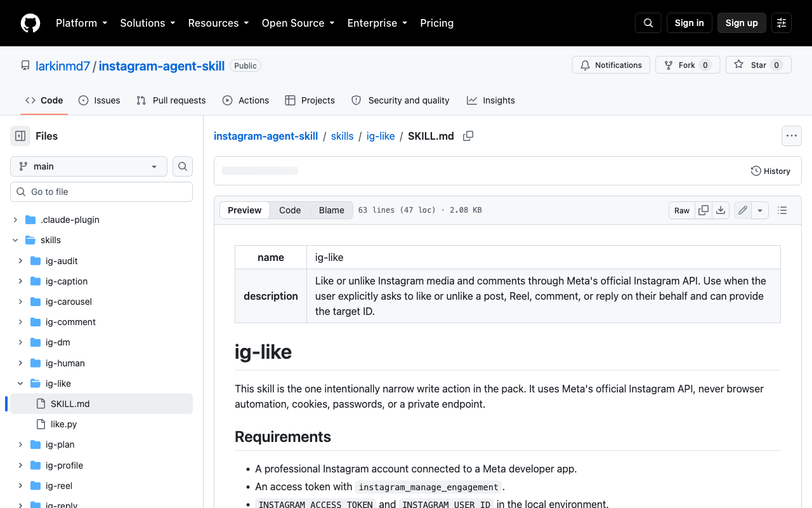Screen dimensions: 812x508
Task: Go to skills in the breadcrumb
Action: point(342,136)
